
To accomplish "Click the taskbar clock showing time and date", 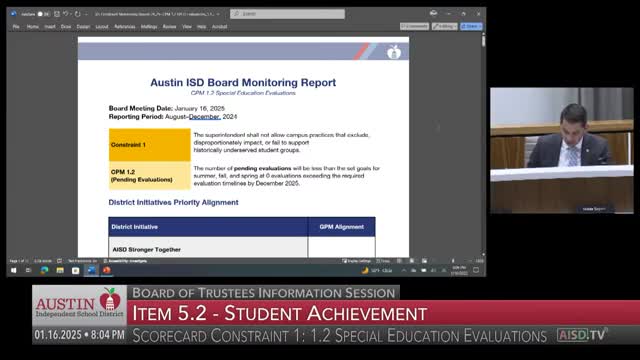I will pyautogui.click(x=459, y=270).
